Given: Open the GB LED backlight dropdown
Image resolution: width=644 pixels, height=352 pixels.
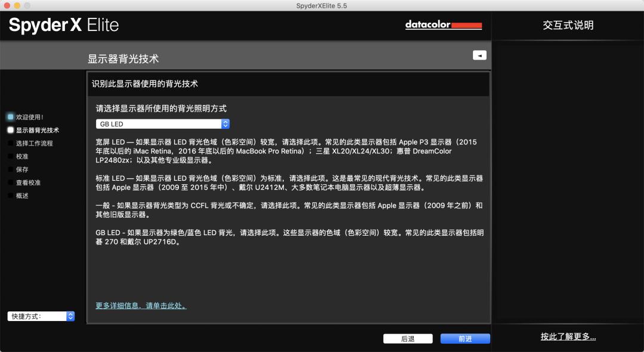Looking at the screenshot, I should click(x=163, y=124).
